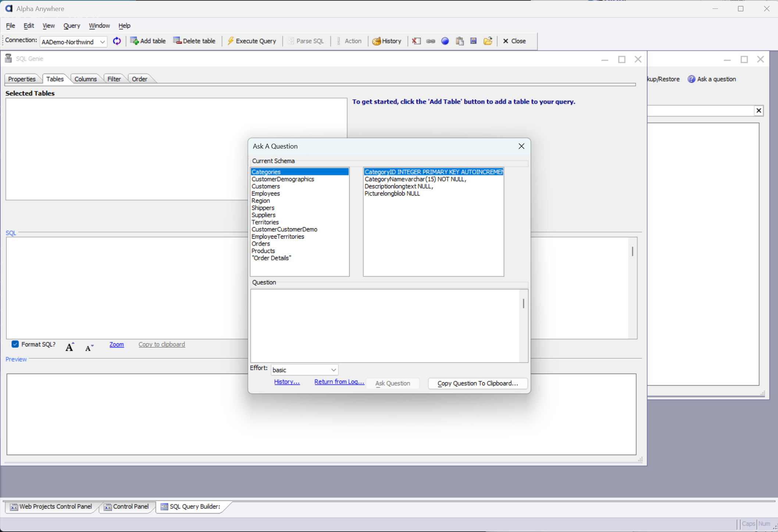Open the File menu
Image resolution: width=778 pixels, height=532 pixels.
(11, 26)
